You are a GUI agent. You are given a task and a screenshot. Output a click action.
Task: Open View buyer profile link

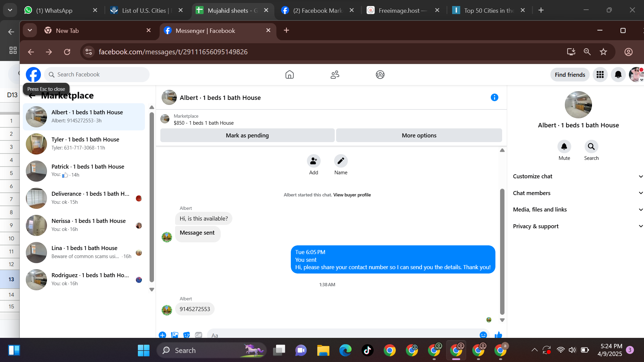click(352, 195)
